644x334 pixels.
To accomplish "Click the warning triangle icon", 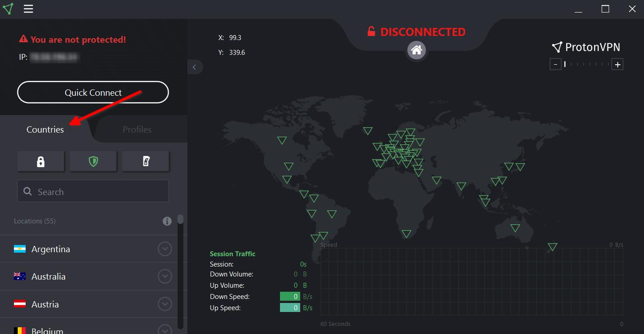I will [23, 39].
